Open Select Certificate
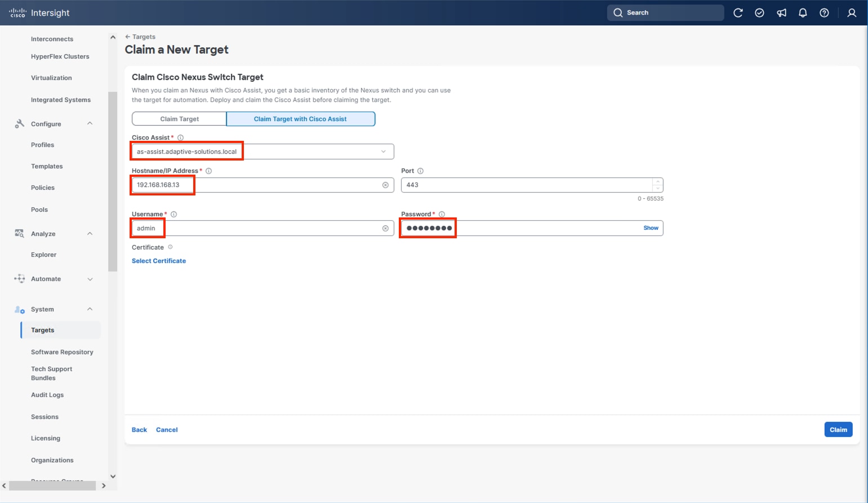 [x=159, y=260]
